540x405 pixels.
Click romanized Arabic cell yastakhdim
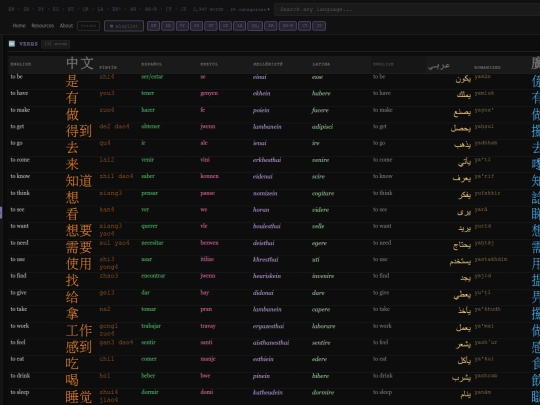(491, 259)
